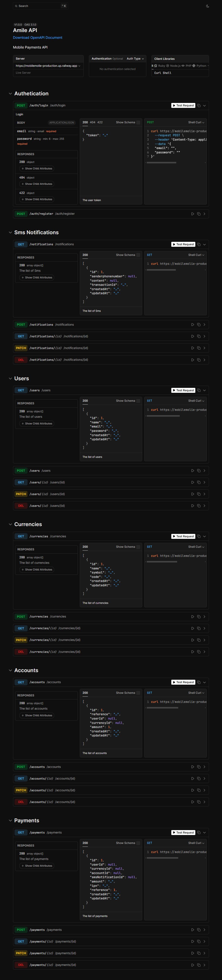Screen dimensions: 222x980
Task: Click the Download OpenAPI Document link
Action: 38,38
